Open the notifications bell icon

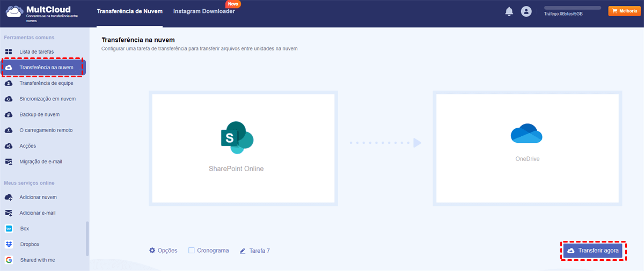point(509,11)
